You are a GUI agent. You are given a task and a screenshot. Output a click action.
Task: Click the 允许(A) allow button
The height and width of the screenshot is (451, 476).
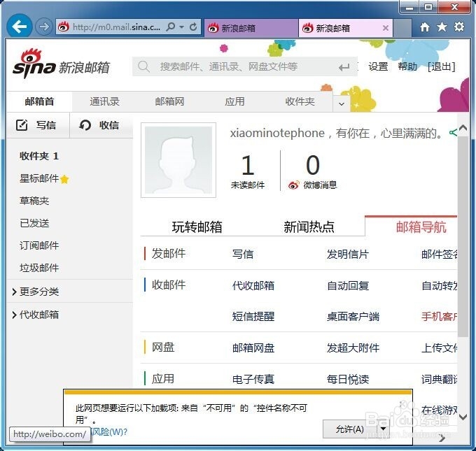(350, 429)
